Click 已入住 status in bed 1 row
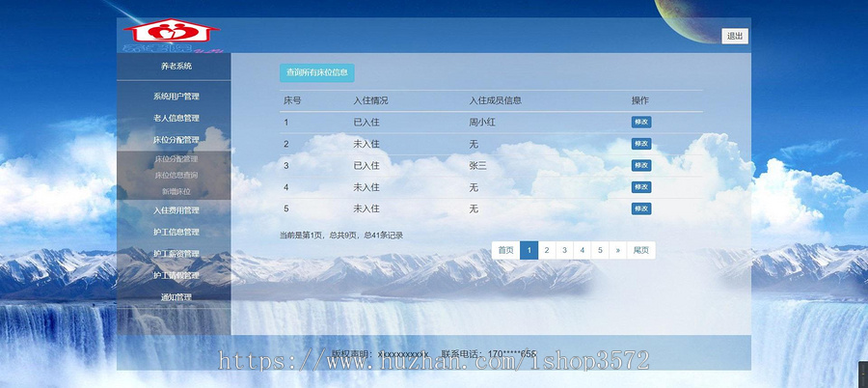Screen dimensions: 868x388 tap(366, 123)
